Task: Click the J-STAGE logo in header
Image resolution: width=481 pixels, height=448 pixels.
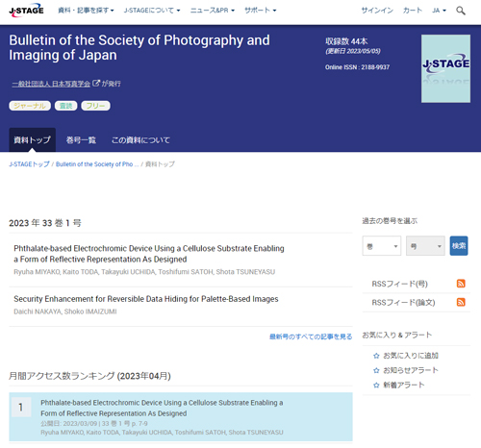Action: 26,11
